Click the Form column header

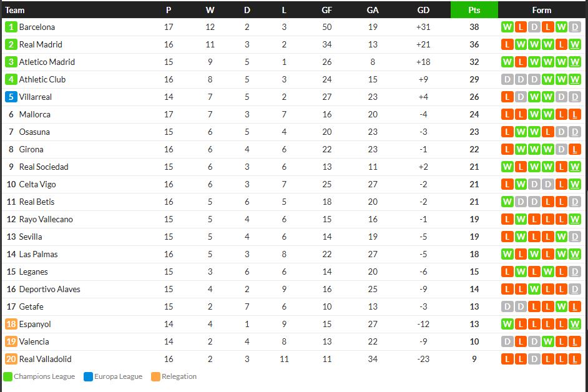541,10
